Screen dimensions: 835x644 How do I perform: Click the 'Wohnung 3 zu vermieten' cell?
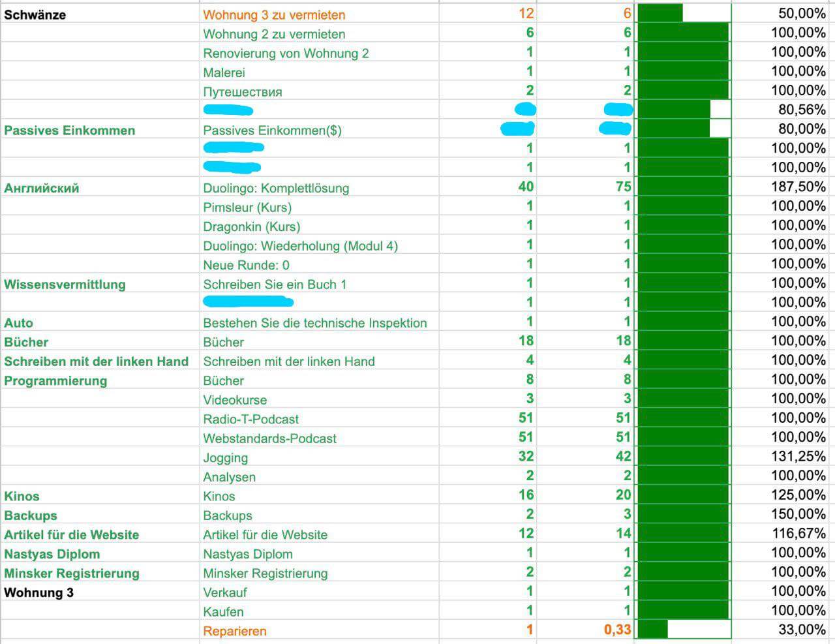tap(319, 14)
